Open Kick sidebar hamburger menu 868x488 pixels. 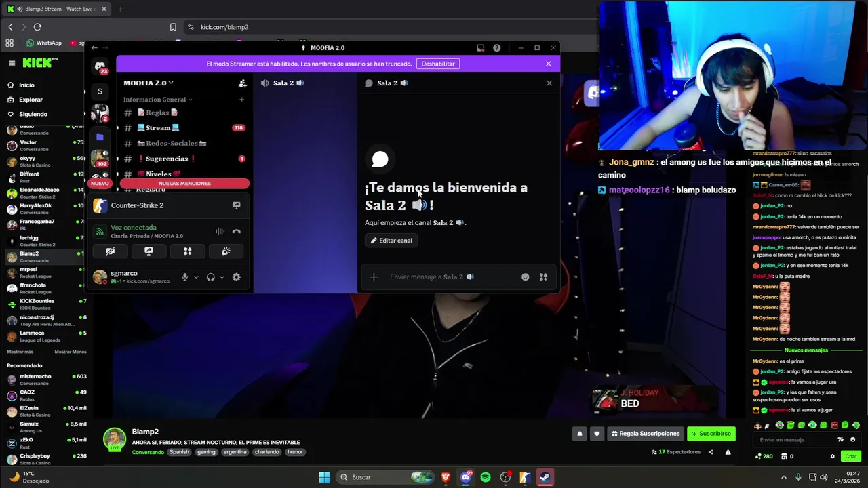pos(12,63)
